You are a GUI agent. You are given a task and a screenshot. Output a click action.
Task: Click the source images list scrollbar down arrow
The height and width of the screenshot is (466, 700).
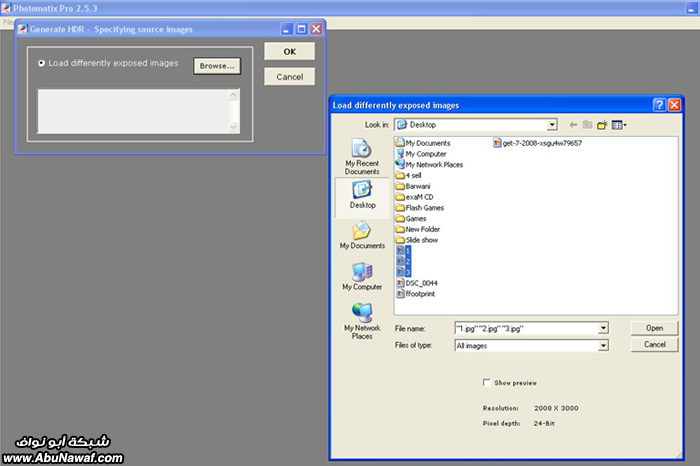235,127
